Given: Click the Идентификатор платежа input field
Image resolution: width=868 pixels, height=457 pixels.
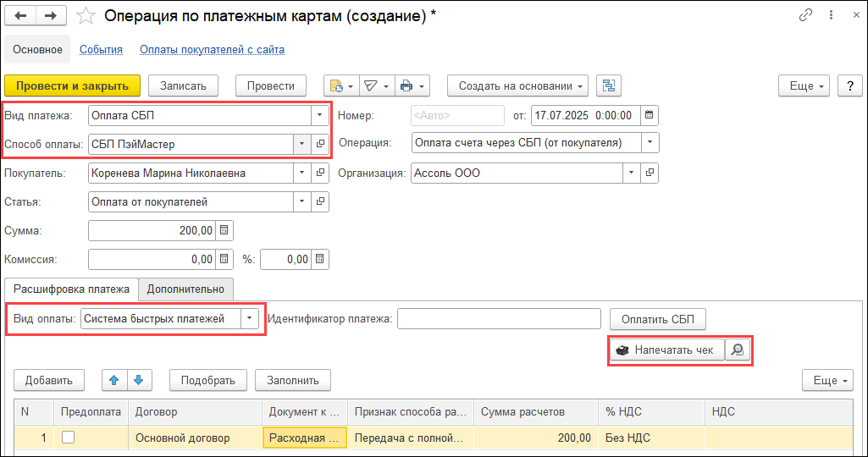Looking at the screenshot, I should [x=499, y=319].
